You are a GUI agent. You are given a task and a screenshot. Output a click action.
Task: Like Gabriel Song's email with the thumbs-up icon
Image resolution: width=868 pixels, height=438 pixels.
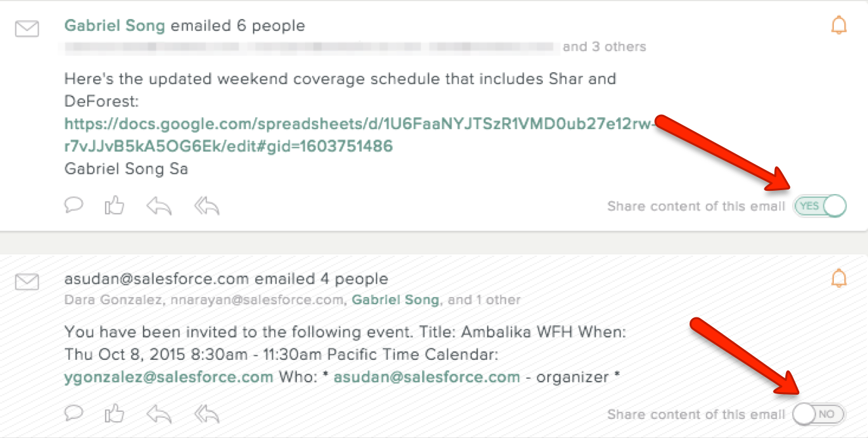[x=115, y=206]
